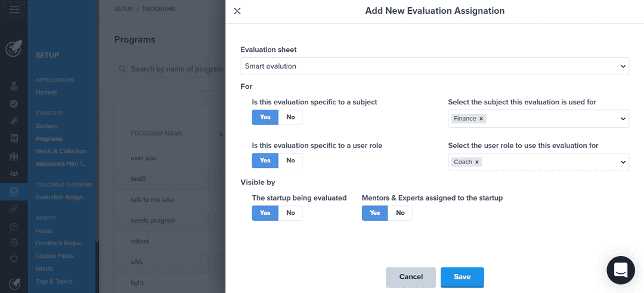Save the evaluation assignation

pyautogui.click(x=462, y=277)
